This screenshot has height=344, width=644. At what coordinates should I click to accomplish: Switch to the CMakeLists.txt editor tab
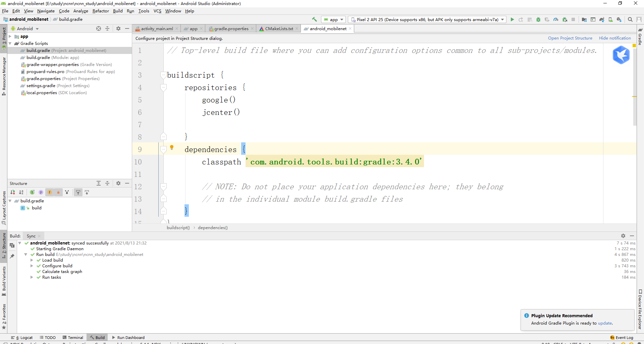click(x=278, y=28)
